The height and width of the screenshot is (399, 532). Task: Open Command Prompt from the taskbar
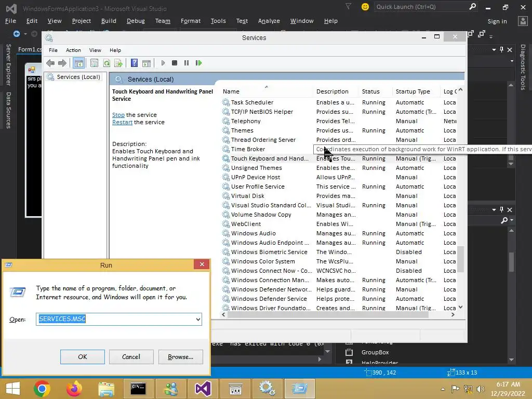[138, 389]
